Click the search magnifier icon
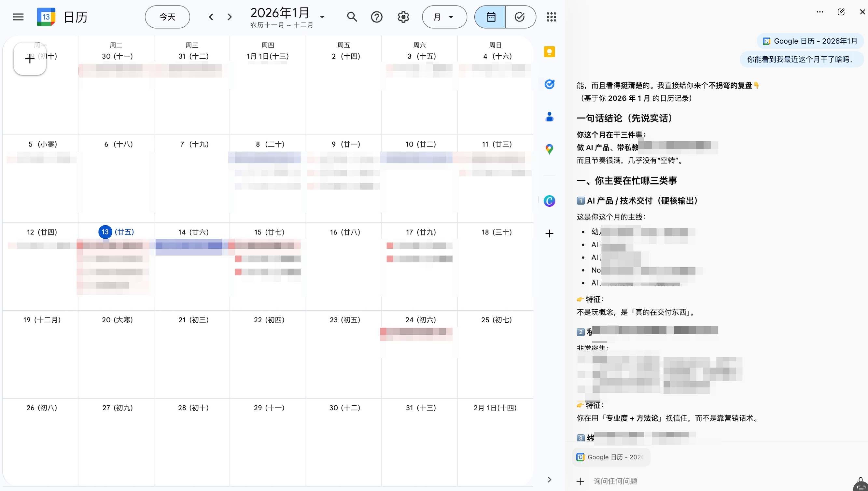 [352, 17]
